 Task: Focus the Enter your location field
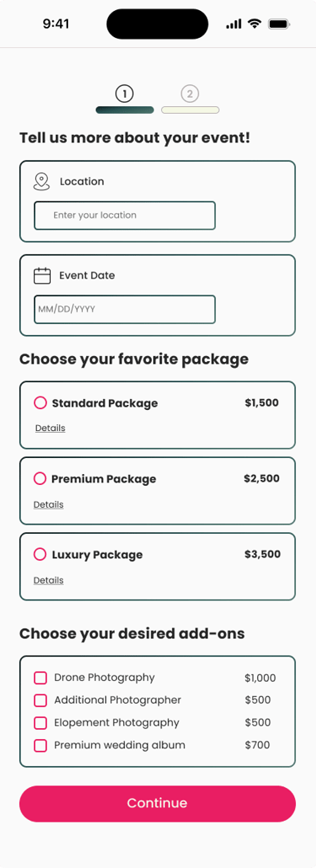click(x=125, y=216)
